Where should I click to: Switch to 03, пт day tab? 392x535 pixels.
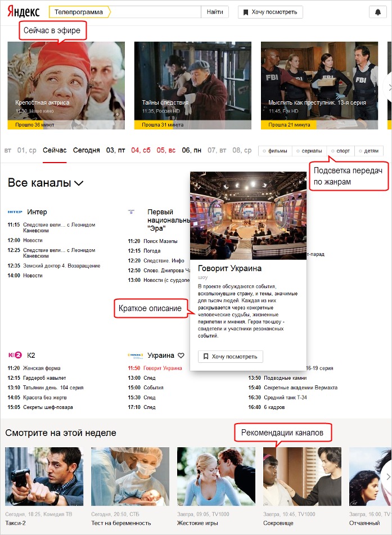tap(116, 150)
